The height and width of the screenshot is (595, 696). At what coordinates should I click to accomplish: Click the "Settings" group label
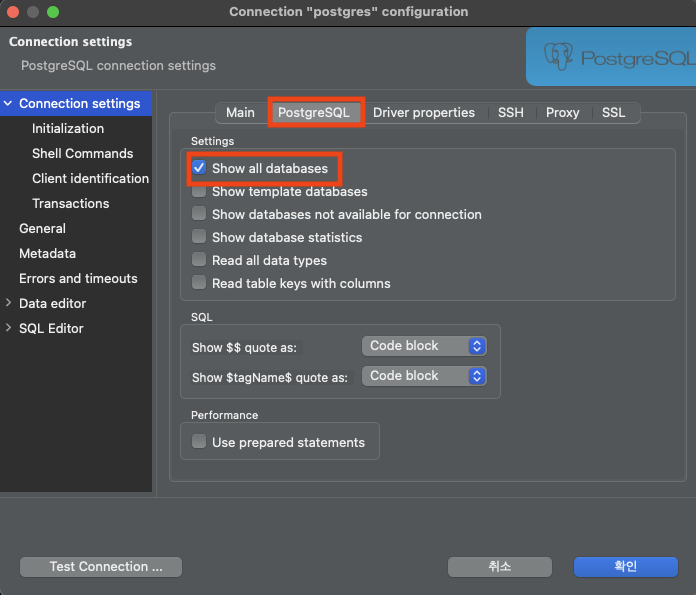click(x=212, y=141)
